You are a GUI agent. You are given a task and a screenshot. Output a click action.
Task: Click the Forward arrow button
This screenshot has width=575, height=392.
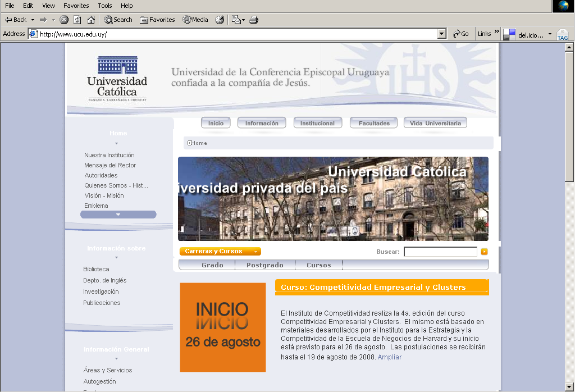[x=43, y=20]
